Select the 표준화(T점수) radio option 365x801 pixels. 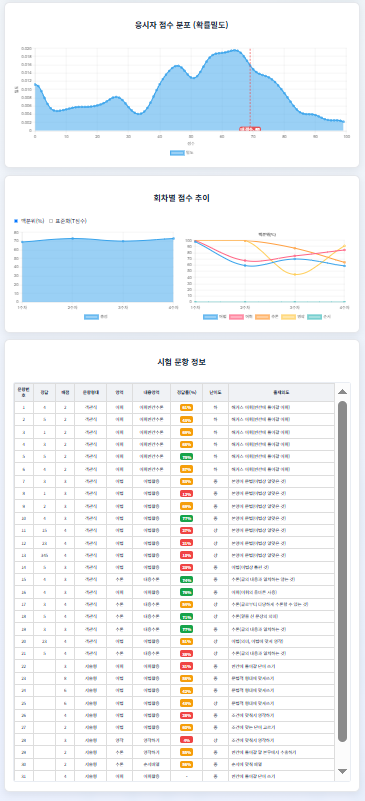(51, 221)
